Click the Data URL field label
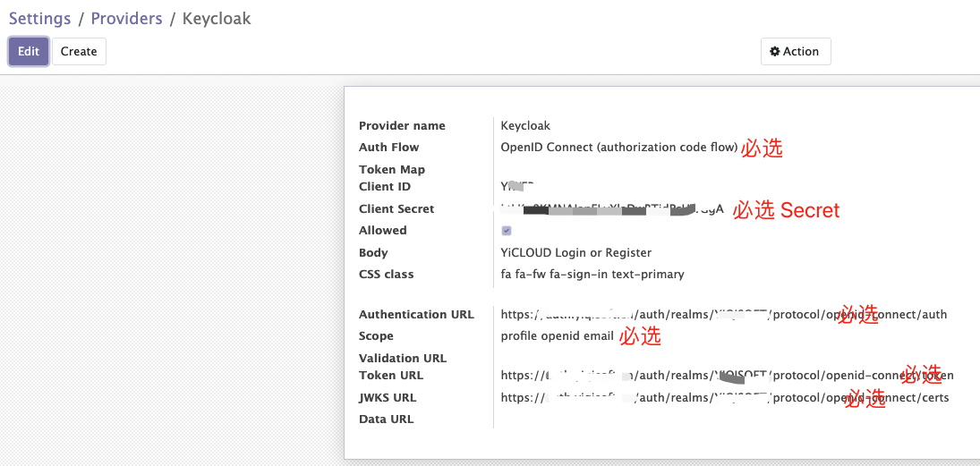Screen dimensions: 980x466 (386, 419)
